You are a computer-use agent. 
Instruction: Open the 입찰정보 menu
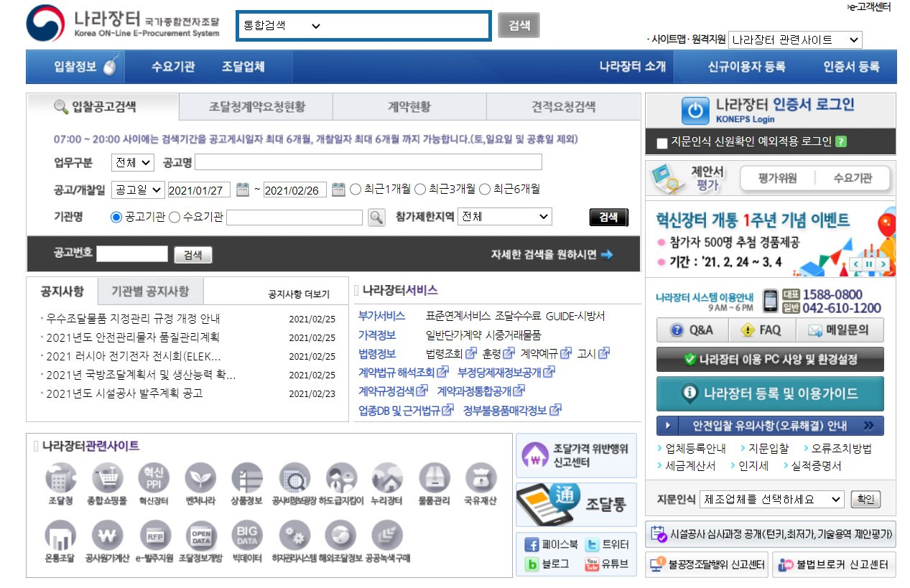pos(75,67)
